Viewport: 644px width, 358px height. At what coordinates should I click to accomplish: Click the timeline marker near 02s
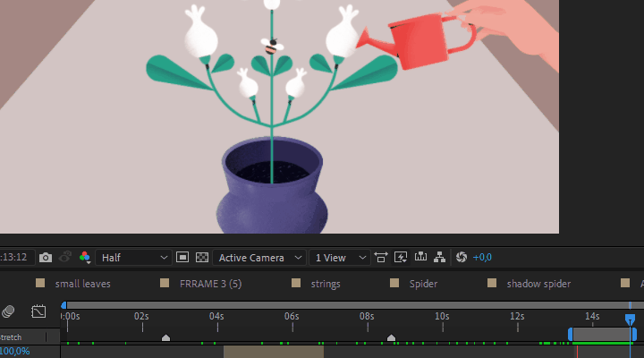(165, 337)
